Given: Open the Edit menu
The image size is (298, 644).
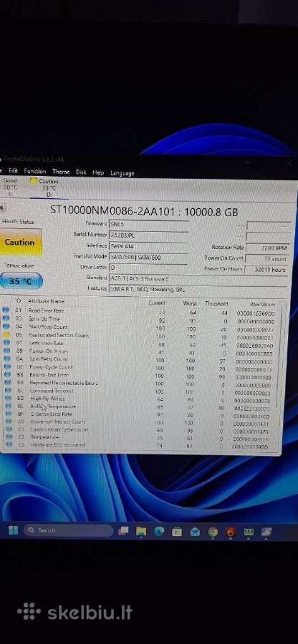Looking at the screenshot, I should 13,171.
